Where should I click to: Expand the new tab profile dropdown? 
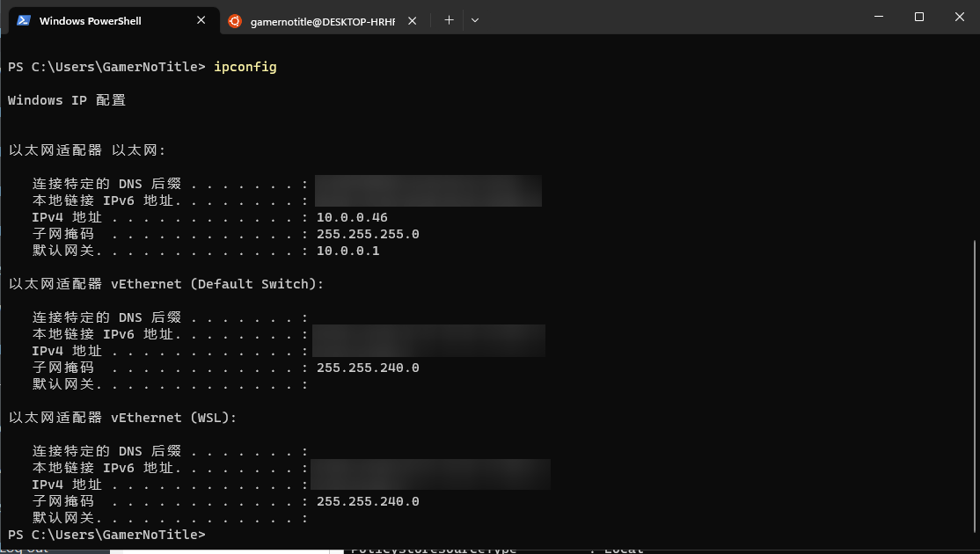(x=475, y=20)
